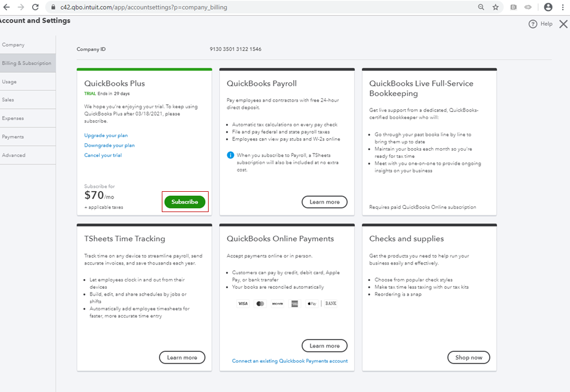Go to the Expenses settings tab
570x392 pixels.
click(13, 118)
